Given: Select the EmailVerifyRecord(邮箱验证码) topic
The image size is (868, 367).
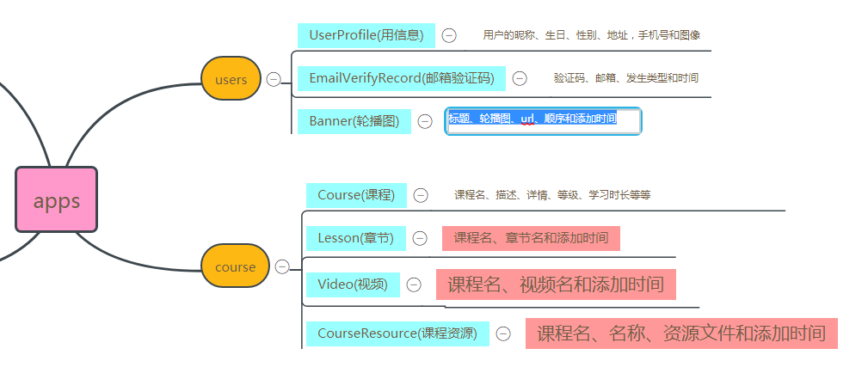Looking at the screenshot, I should point(402,78).
